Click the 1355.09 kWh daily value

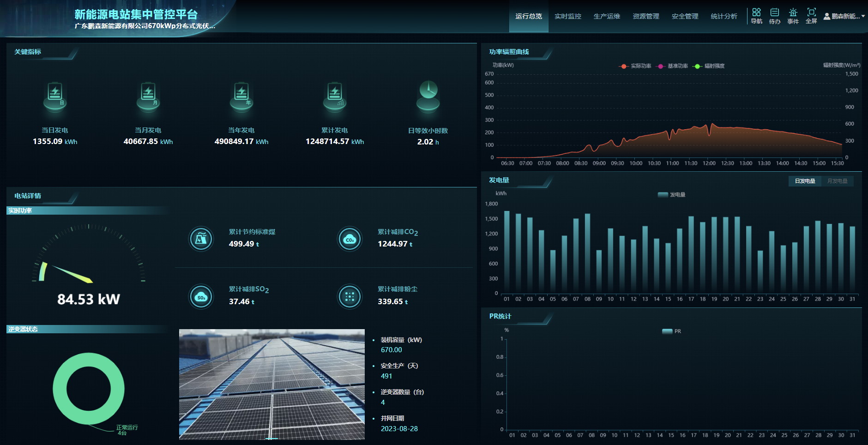coord(55,141)
